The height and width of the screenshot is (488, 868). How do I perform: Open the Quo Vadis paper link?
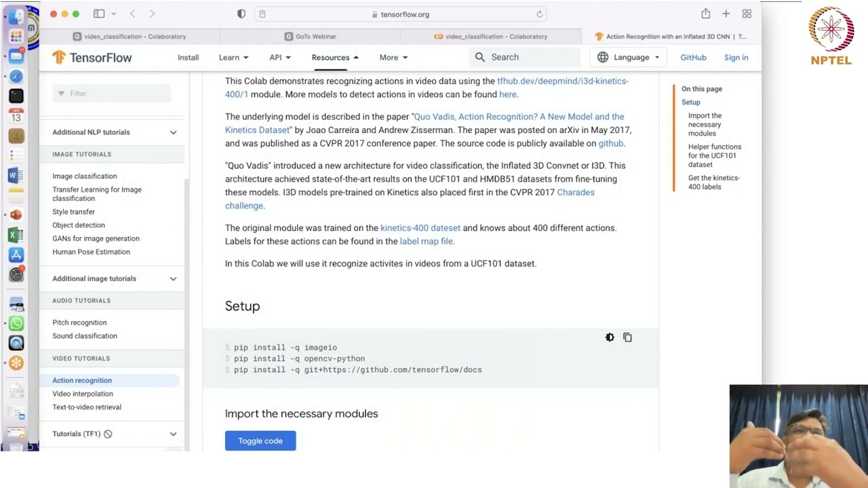(x=519, y=117)
